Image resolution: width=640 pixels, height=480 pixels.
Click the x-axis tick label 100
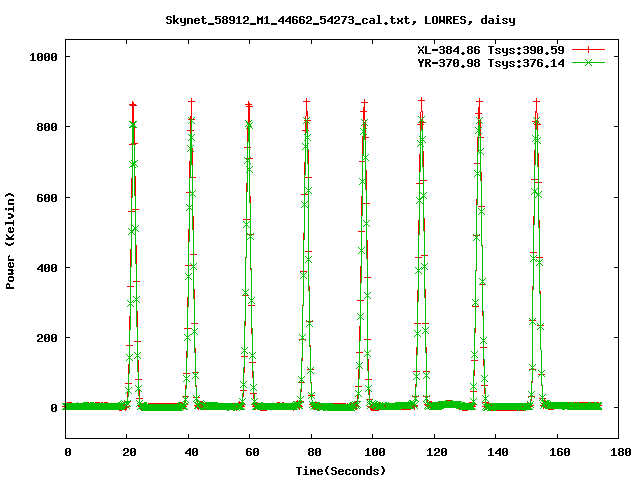tap(375, 452)
